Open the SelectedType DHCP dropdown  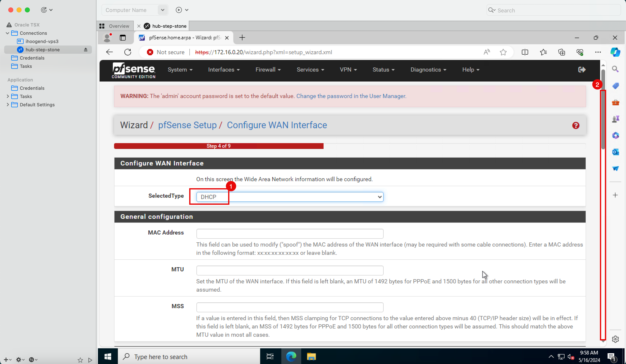pos(290,197)
